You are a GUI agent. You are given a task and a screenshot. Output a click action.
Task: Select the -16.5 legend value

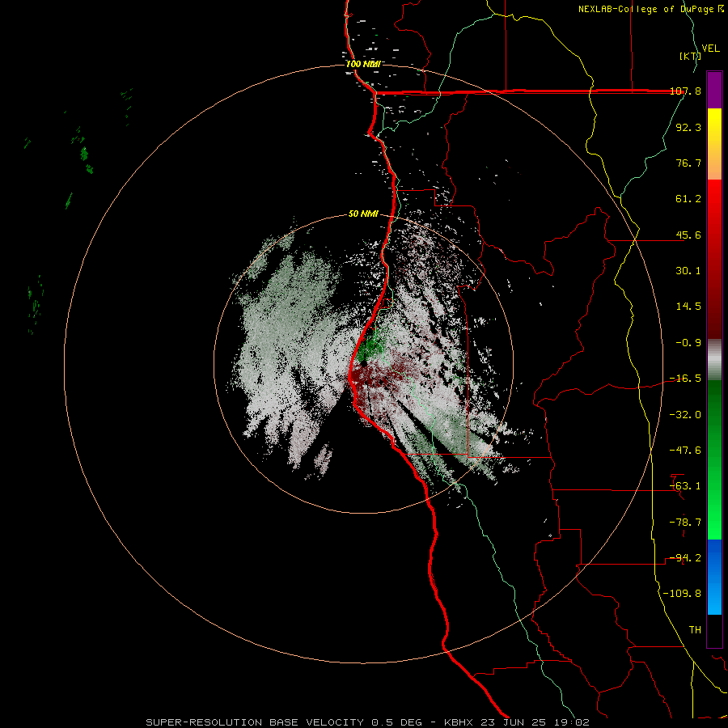point(685,379)
